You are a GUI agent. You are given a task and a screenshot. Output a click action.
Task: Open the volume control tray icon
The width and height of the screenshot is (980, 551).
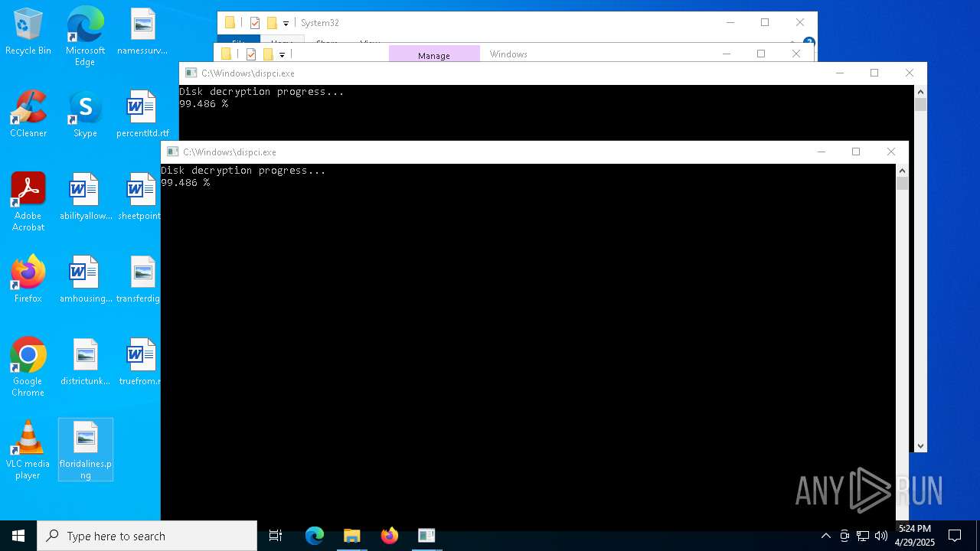pyautogui.click(x=881, y=536)
